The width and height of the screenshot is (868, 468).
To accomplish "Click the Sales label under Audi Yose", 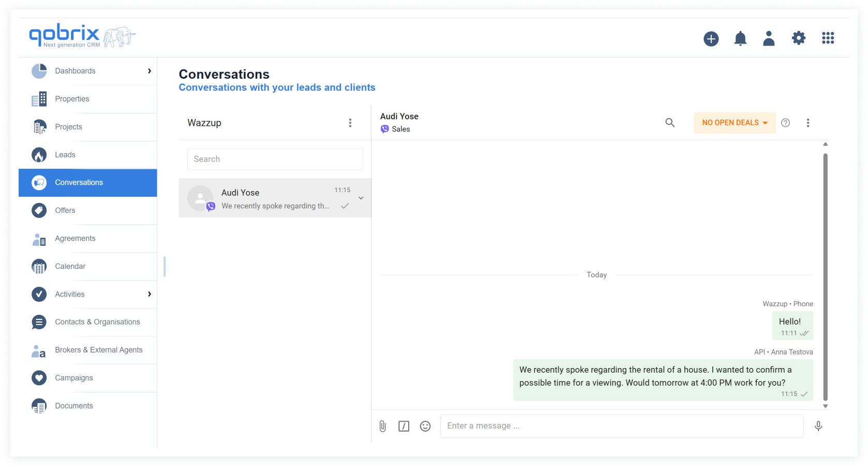I will pos(401,129).
